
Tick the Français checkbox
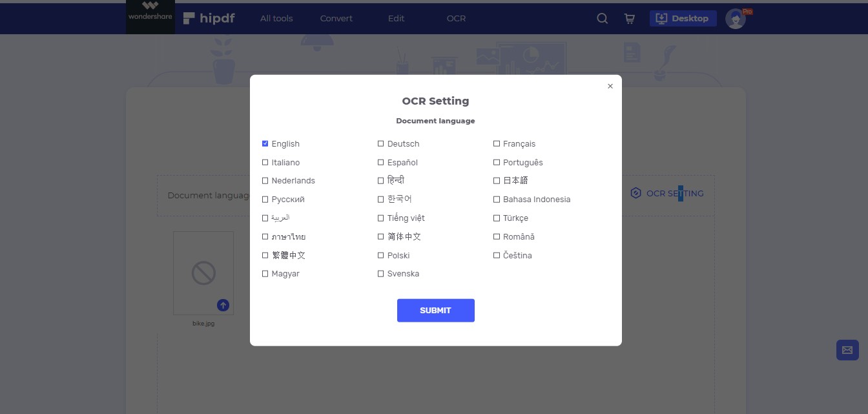[x=497, y=143]
